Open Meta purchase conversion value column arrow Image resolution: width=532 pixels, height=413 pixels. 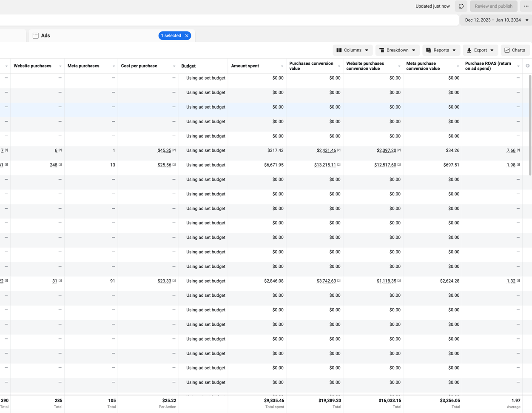click(x=458, y=66)
